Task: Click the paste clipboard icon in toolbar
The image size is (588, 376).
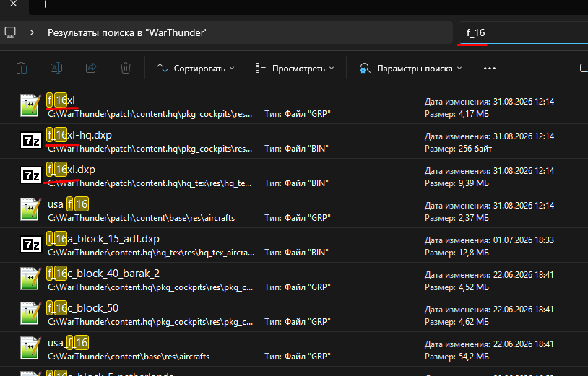Action: pos(22,68)
